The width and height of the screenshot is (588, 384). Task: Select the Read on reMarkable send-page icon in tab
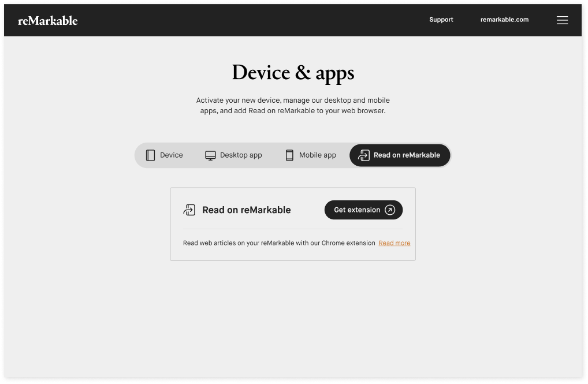coord(364,155)
